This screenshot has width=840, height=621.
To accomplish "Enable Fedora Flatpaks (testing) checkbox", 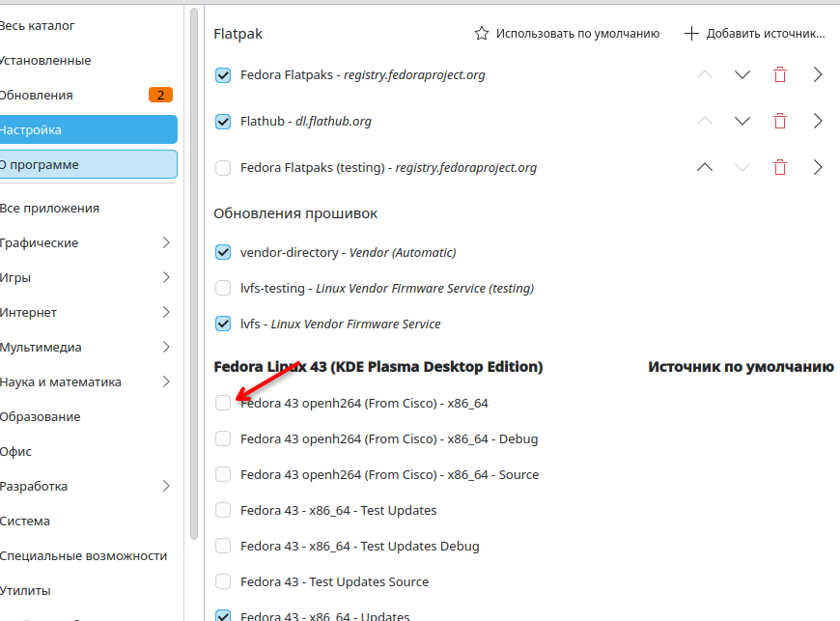I will tap(223, 168).
